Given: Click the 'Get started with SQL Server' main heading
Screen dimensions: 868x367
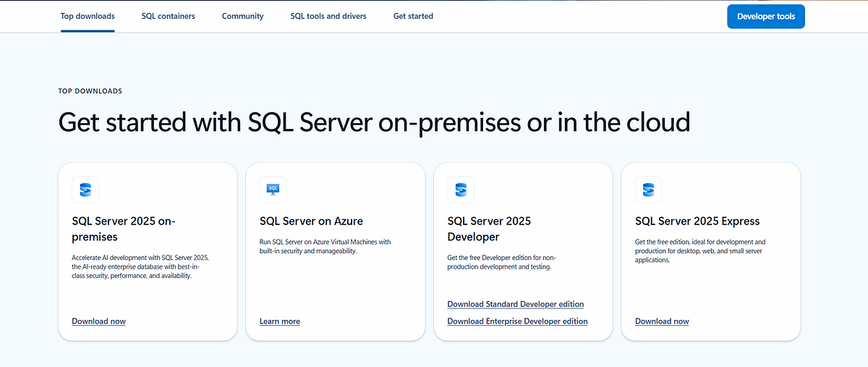Looking at the screenshot, I should coord(374,122).
